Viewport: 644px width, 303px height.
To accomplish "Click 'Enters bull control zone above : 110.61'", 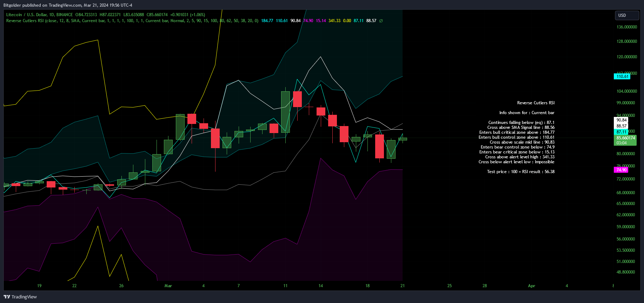I will pos(517,137).
